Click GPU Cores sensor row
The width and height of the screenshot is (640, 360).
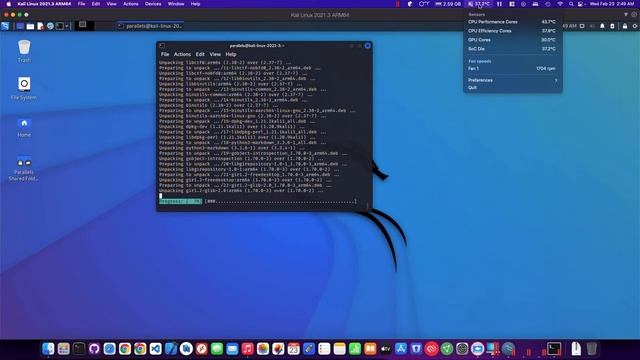(512, 40)
